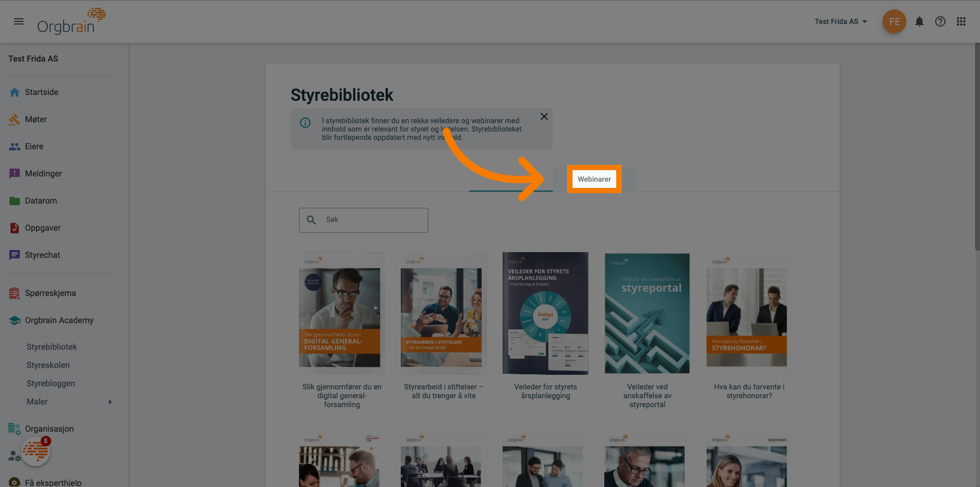980x487 pixels.
Task: Click the page vertical scrollbar
Action: click(x=977, y=147)
